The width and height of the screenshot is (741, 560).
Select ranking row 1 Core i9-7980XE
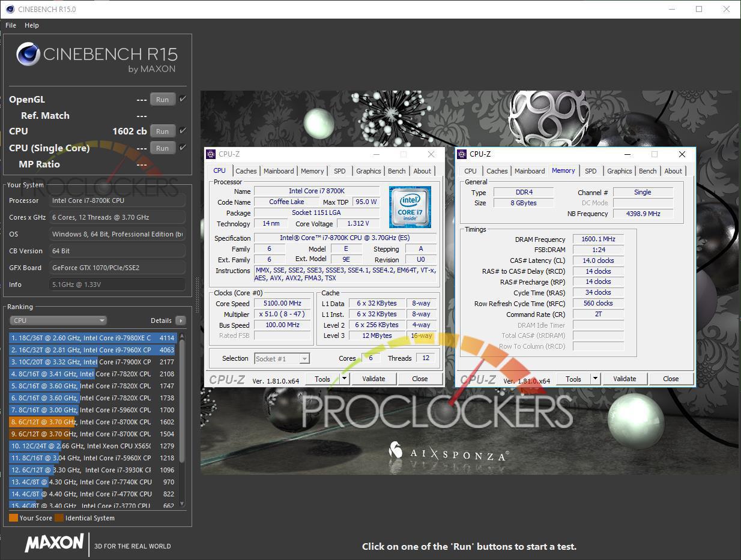point(92,338)
